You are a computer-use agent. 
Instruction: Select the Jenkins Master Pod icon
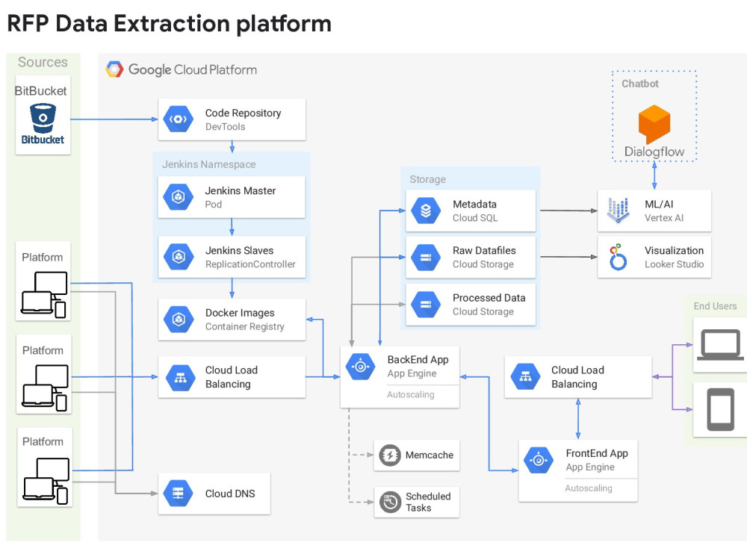pyautogui.click(x=179, y=196)
